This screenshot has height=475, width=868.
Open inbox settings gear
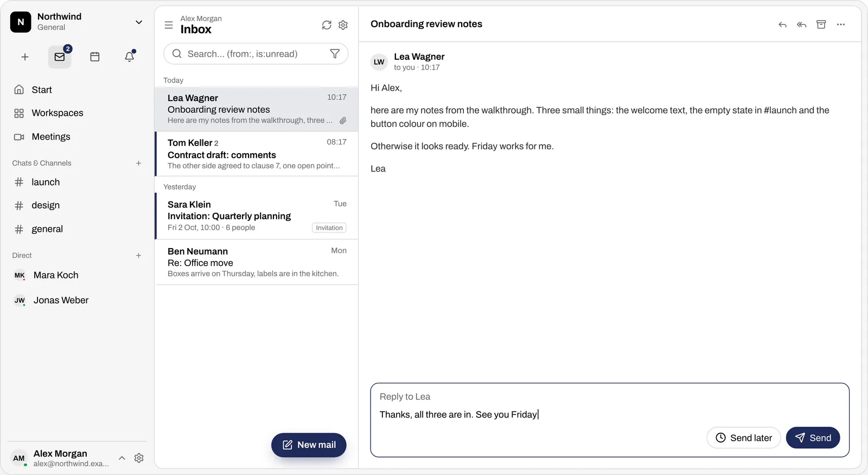pos(343,25)
